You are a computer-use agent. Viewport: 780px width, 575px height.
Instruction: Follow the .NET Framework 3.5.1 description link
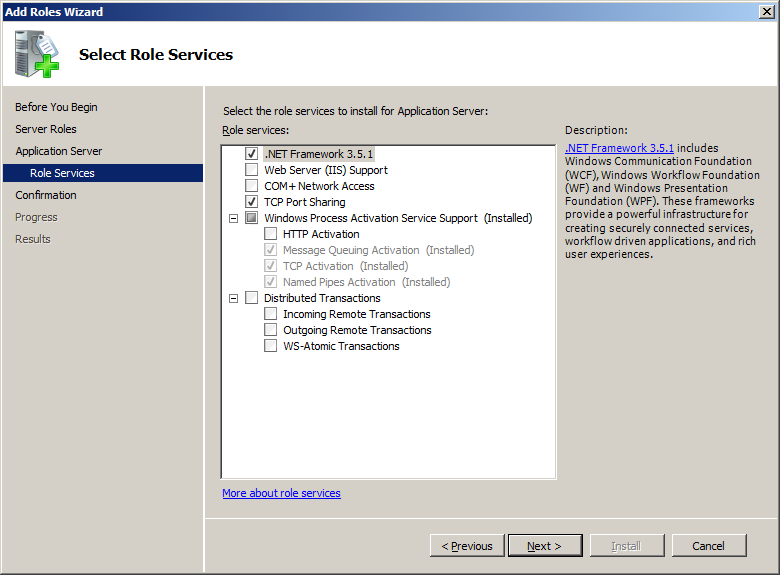coord(620,148)
